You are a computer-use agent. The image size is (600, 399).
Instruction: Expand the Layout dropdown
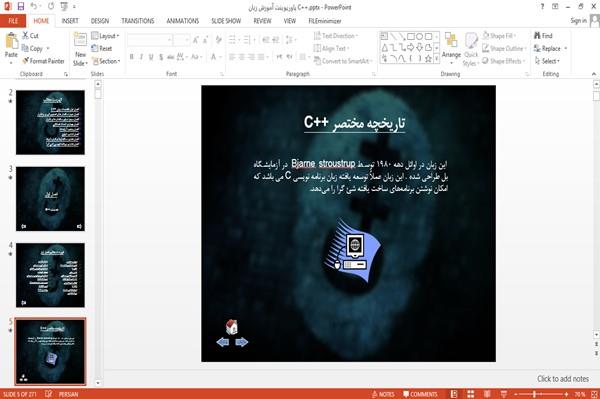tap(106, 36)
